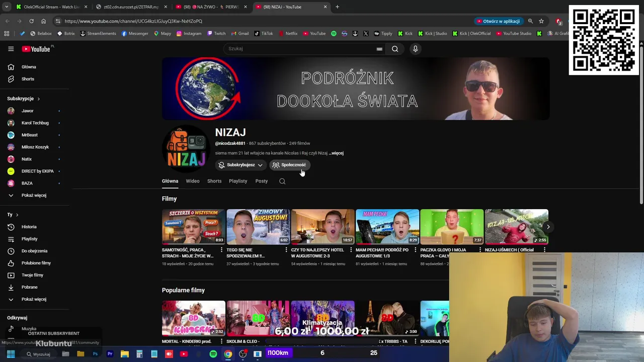Switch to the Playlisty tab

pyautogui.click(x=238, y=181)
